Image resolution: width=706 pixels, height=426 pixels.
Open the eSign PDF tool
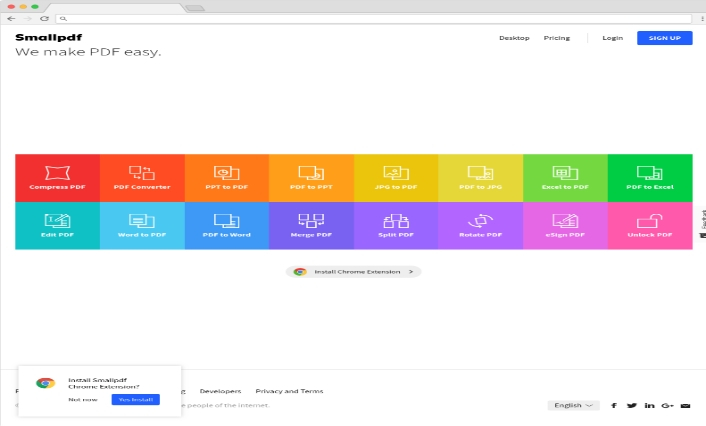(x=565, y=226)
